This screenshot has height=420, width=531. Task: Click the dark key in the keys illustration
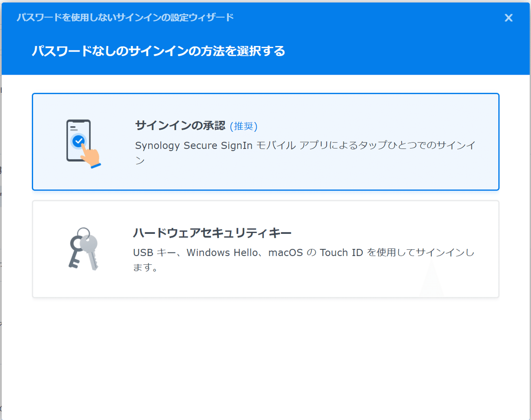click(x=75, y=250)
